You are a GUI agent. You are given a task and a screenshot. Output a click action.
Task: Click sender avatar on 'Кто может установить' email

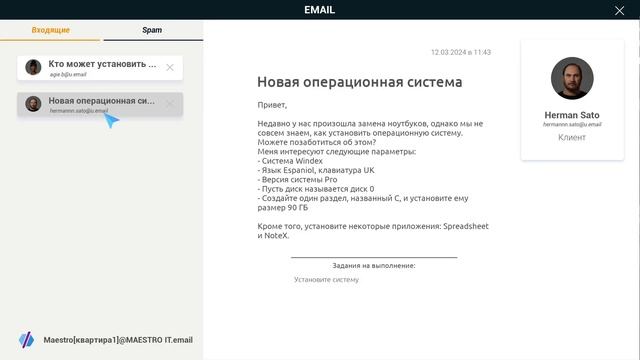tap(33, 67)
